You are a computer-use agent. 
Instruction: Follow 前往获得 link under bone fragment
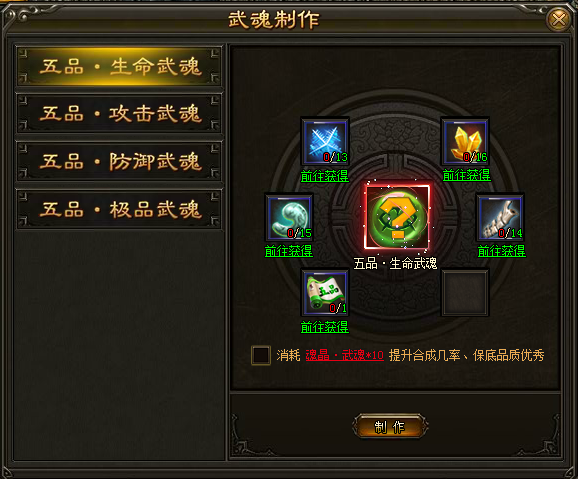pyautogui.click(x=502, y=251)
